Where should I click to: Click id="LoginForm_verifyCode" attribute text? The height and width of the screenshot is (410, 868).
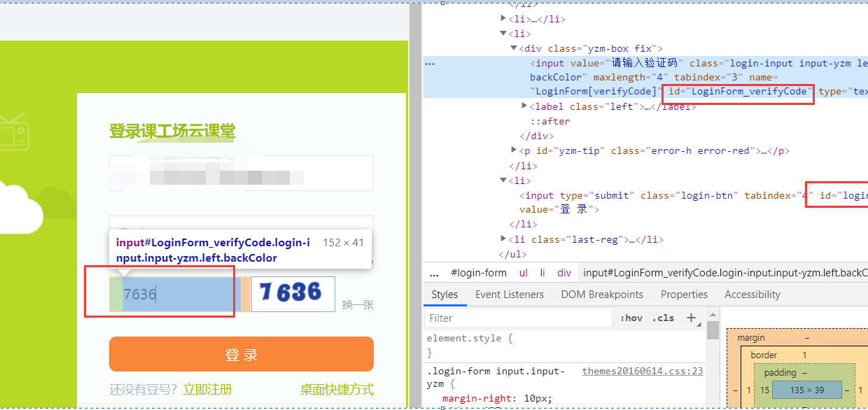click(741, 92)
